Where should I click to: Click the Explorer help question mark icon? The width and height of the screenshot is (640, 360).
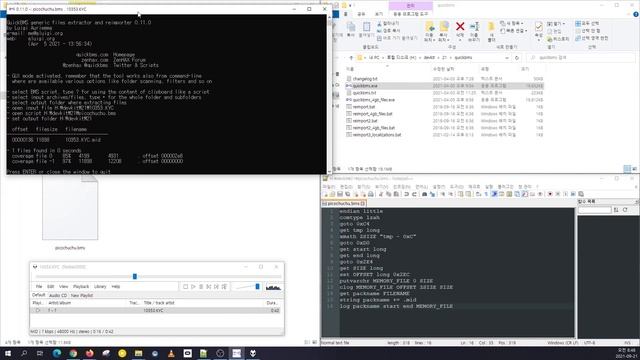(x=636, y=14)
